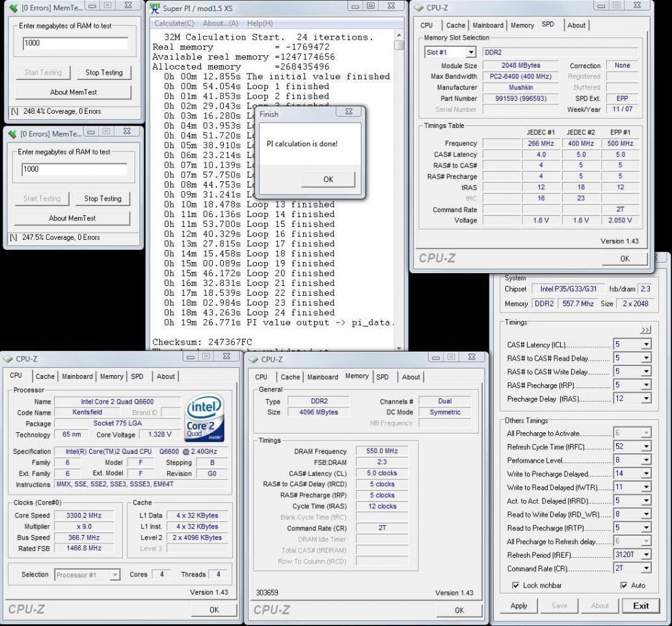Click the 550.0 MHz DRAM Frequency value

(x=382, y=451)
